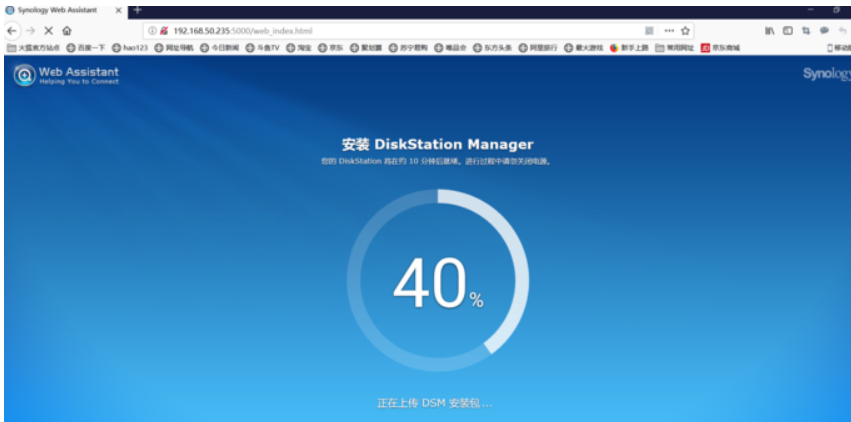Bookmark this page with star icon
This screenshot has width=851, height=422.
tap(685, 31)
